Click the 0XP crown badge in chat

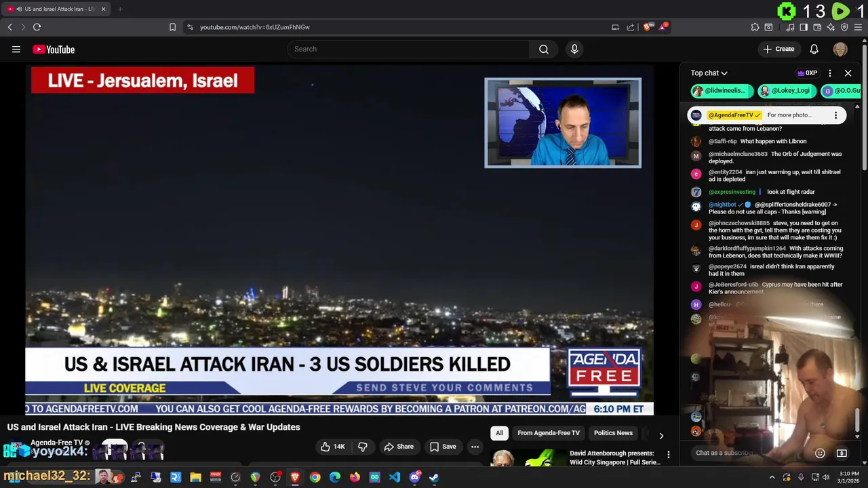(807, 73)
